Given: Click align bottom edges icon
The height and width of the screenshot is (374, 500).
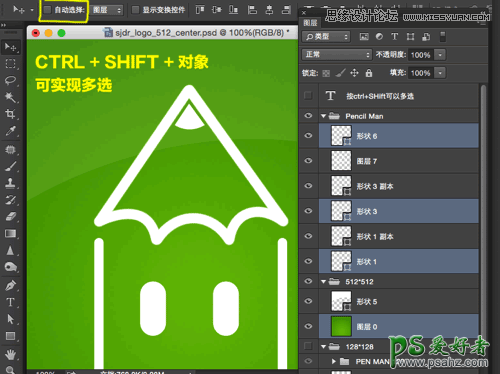Looking at the screenshot, I should [233, 10].
